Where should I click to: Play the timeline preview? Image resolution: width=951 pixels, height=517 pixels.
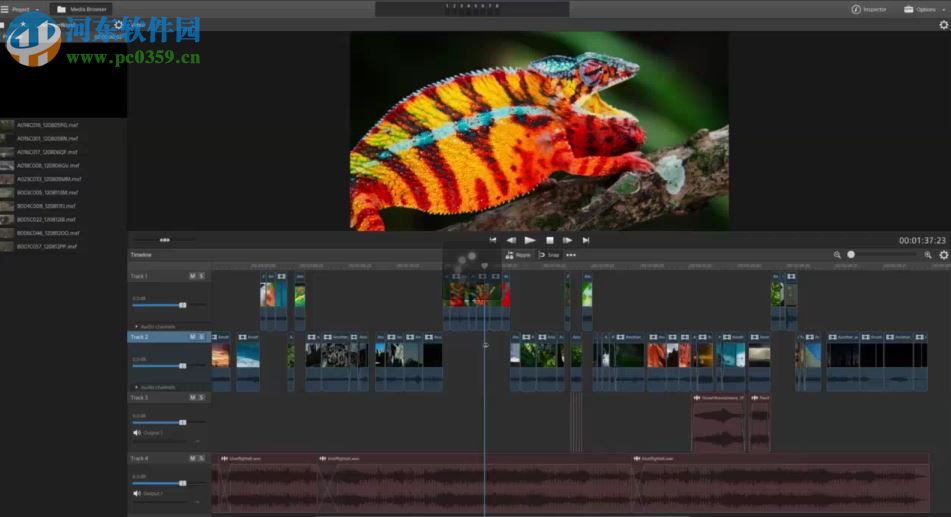pyautogui.click(x=529, y=240)
